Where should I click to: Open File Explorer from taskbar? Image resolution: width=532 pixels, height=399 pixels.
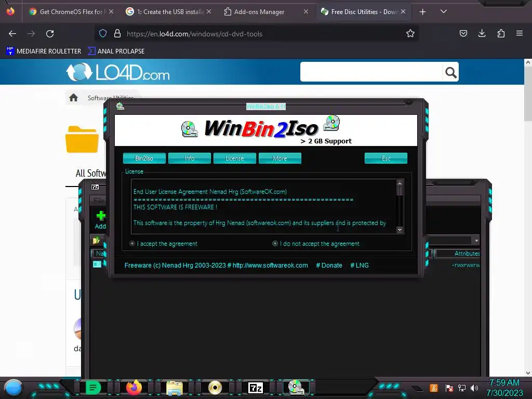point(175,388)
